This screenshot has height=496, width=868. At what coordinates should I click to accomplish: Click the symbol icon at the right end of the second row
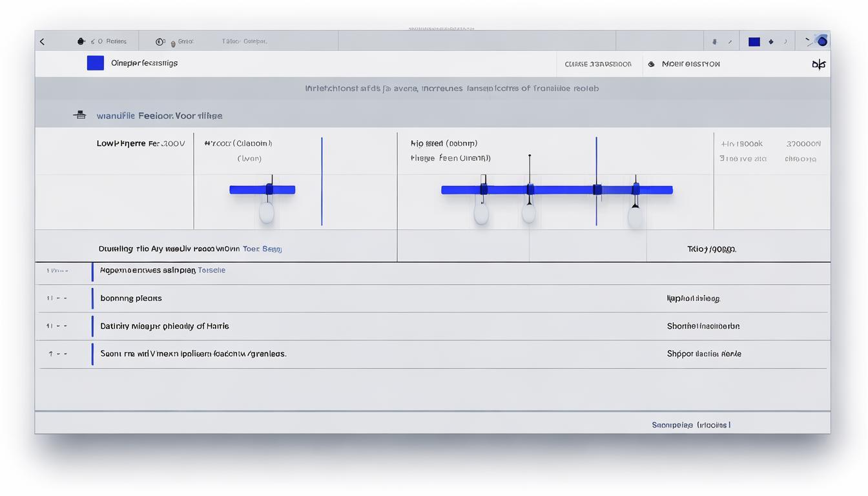pyautogui.click(x=818, y=64)
